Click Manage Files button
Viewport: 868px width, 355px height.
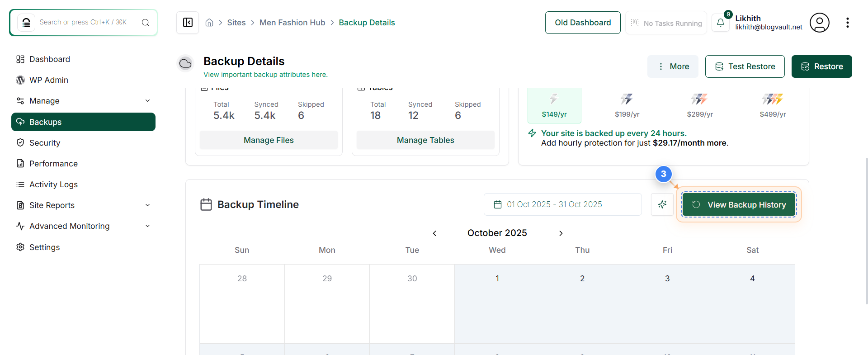coord(269,140)
